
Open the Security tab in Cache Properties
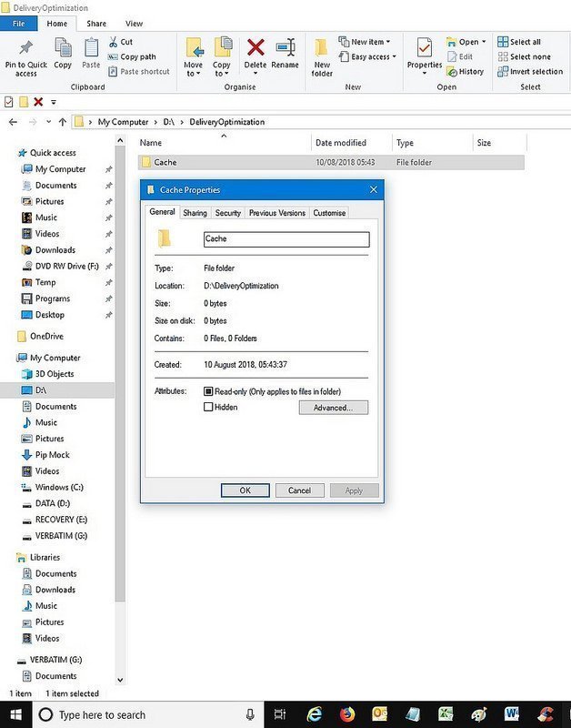pos(227,213)
